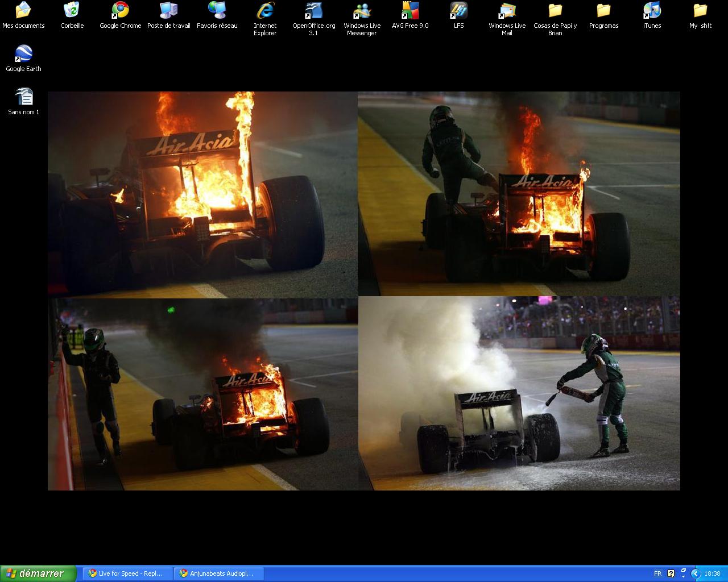Click the Internet Explorer desktop icon
Screen dimensions: 728x582
click(265, 19)
